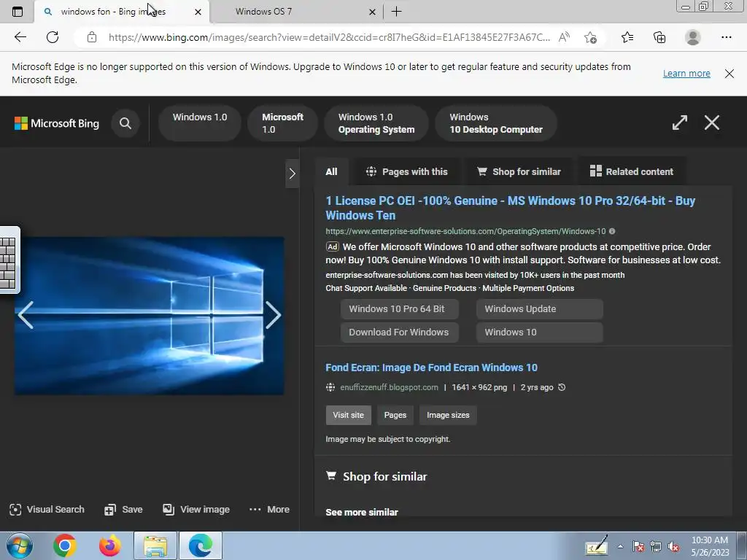Click the Bing search magnifier icon
The height and width of the screenshot is (560, 747).
tap(125, 123)
